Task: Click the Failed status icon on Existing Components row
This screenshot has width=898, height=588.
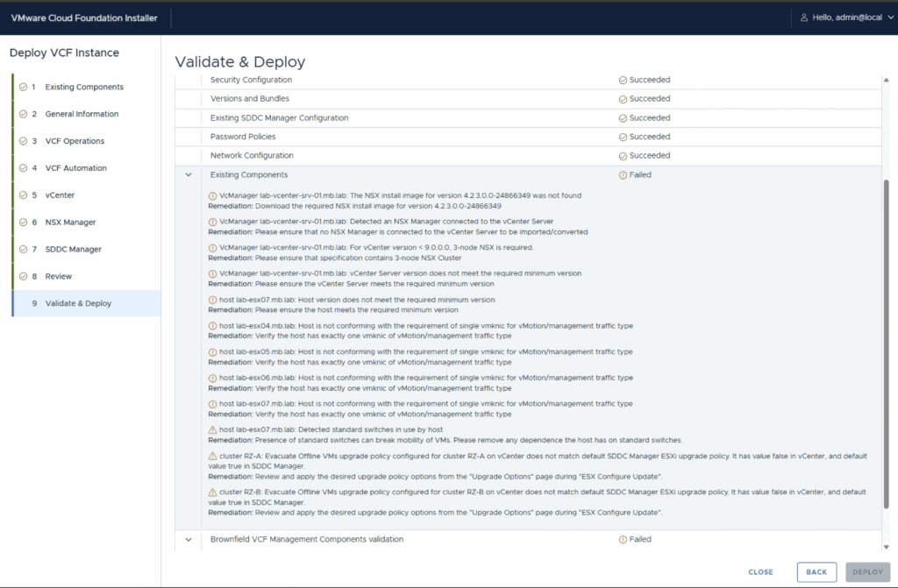Action: pos(623,175)
